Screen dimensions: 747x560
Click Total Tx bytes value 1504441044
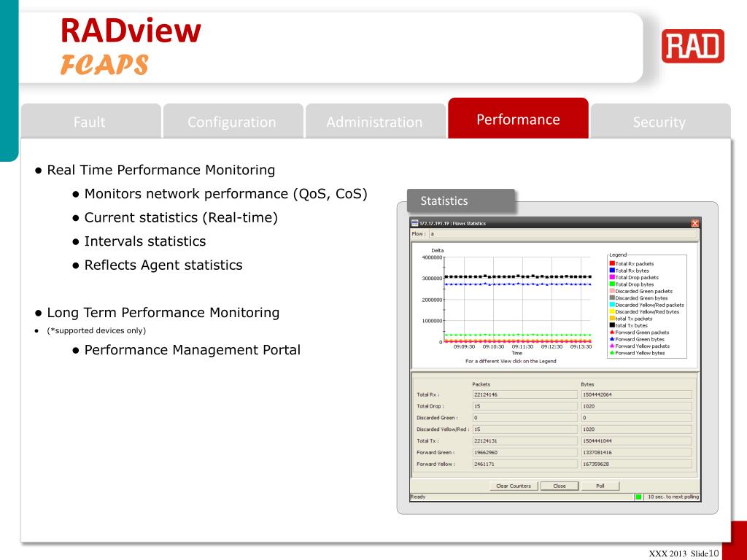[x=636, y=441]
